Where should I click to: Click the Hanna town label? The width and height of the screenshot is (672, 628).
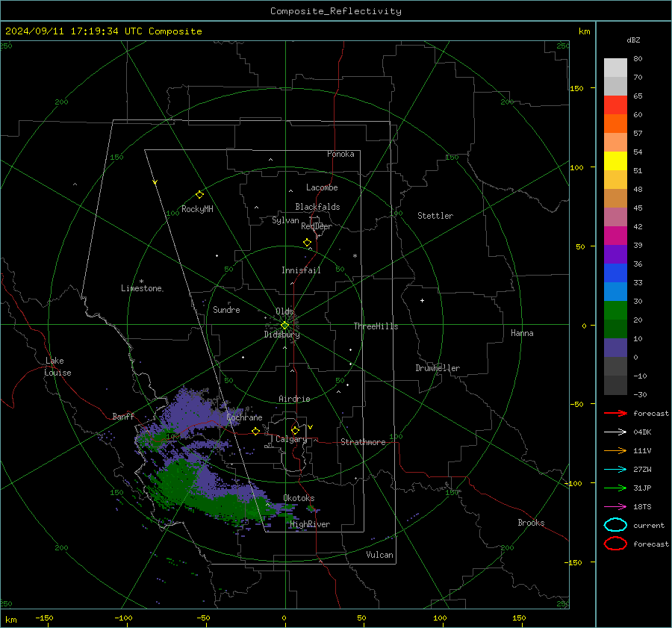pos(522,333)
